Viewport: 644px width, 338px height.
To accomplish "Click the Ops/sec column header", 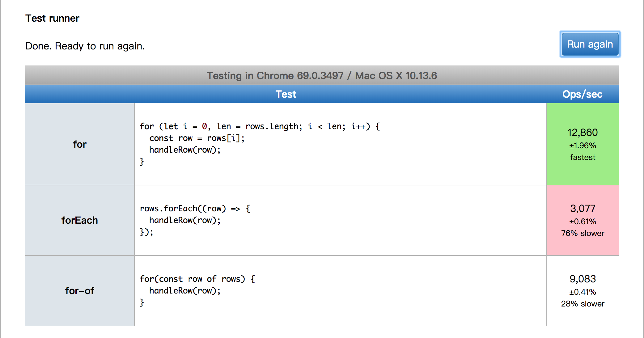I will (582, 94).
